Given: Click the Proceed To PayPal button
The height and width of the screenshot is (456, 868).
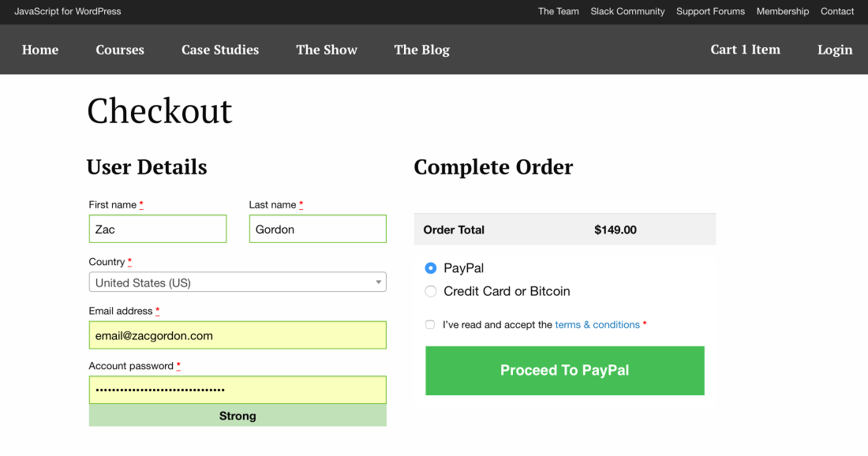Looking at the screenshot, I should click(565, 371).
